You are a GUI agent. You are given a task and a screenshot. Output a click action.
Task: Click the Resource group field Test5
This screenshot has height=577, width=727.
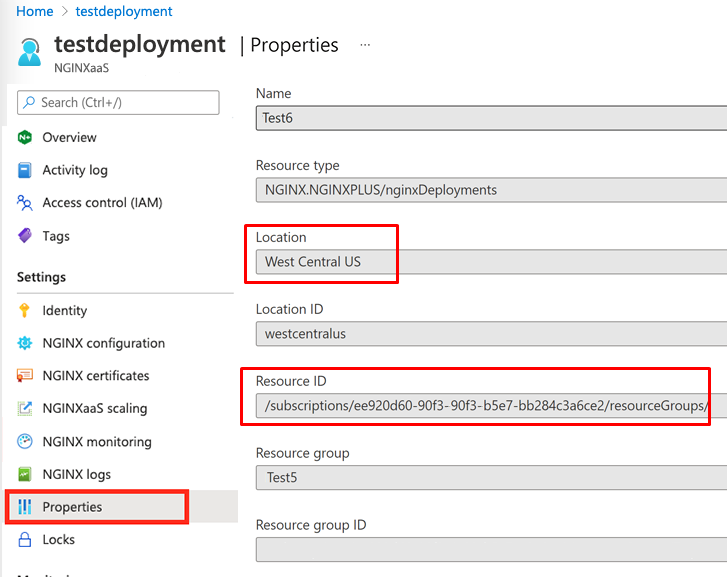490,478
